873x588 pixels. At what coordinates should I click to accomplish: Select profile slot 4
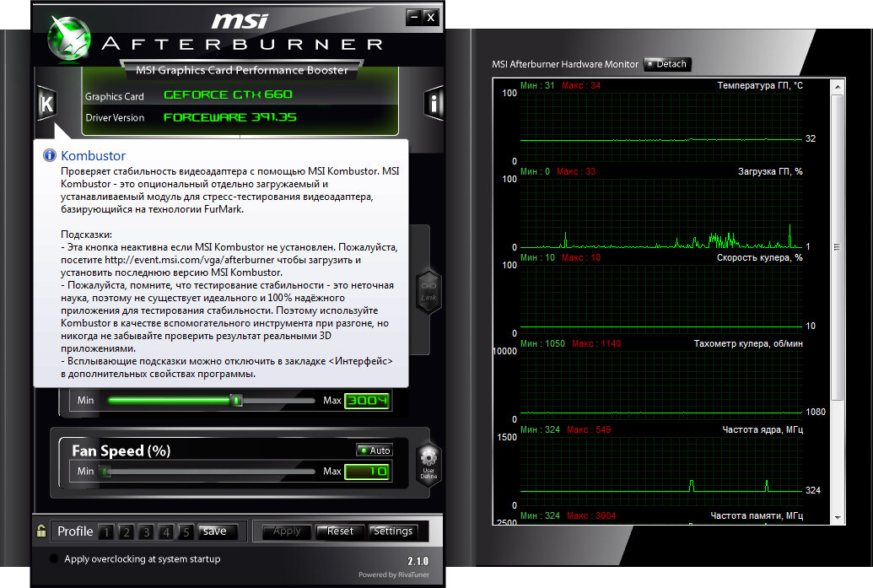pos(166,532)
